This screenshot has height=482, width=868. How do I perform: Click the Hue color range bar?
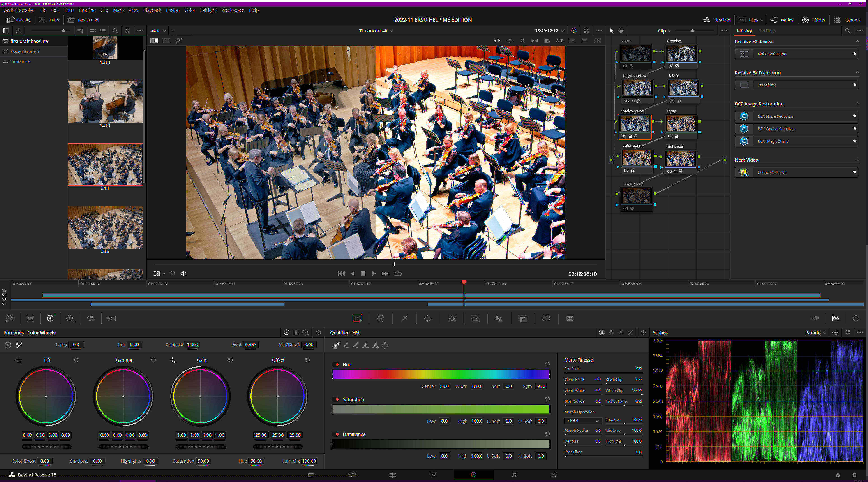[441, 374]
